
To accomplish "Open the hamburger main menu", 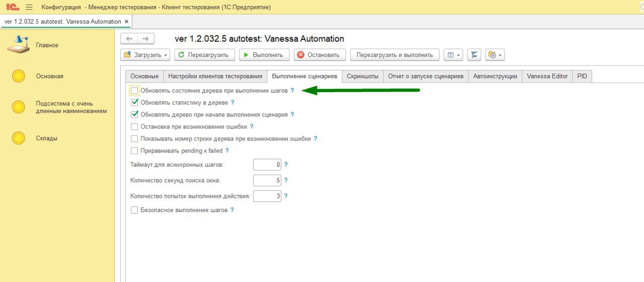I will pyautogui.click(x=29, y=7).
